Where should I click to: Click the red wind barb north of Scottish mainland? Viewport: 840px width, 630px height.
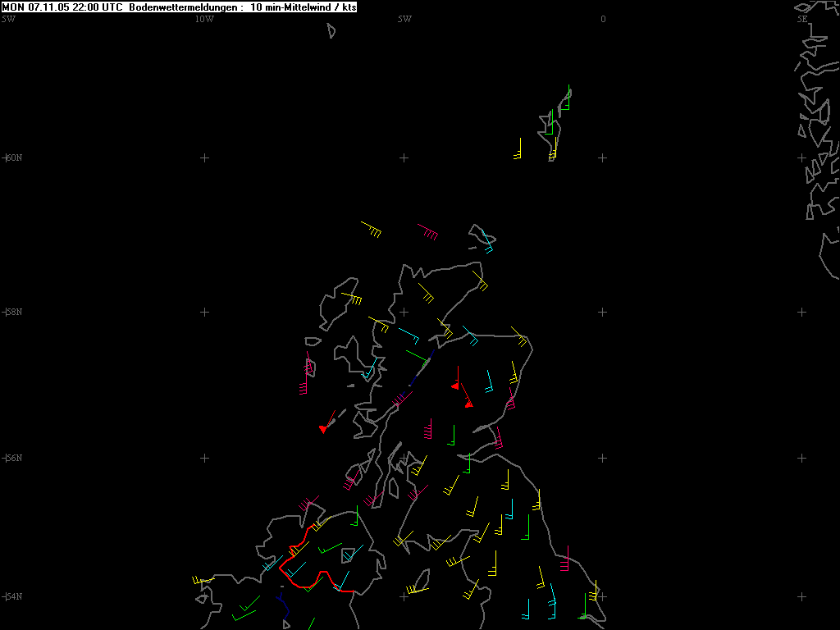coord(427,231)
